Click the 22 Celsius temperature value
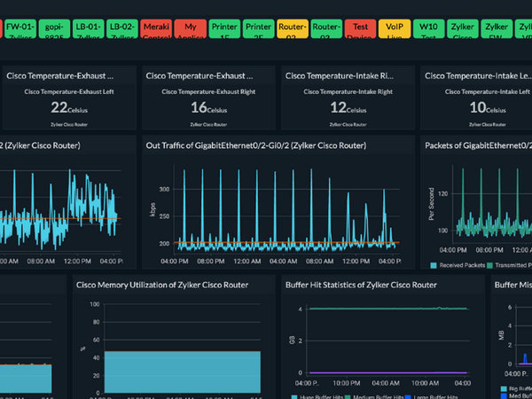The width and height of the screenshot is (532, 399). click(69, 107)
